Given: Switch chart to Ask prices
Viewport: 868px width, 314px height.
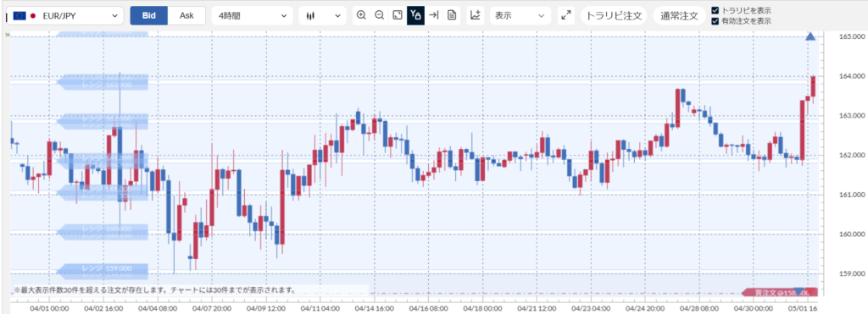Looking at the screenshot, I should pyautogui.click(x=186, y=15).
